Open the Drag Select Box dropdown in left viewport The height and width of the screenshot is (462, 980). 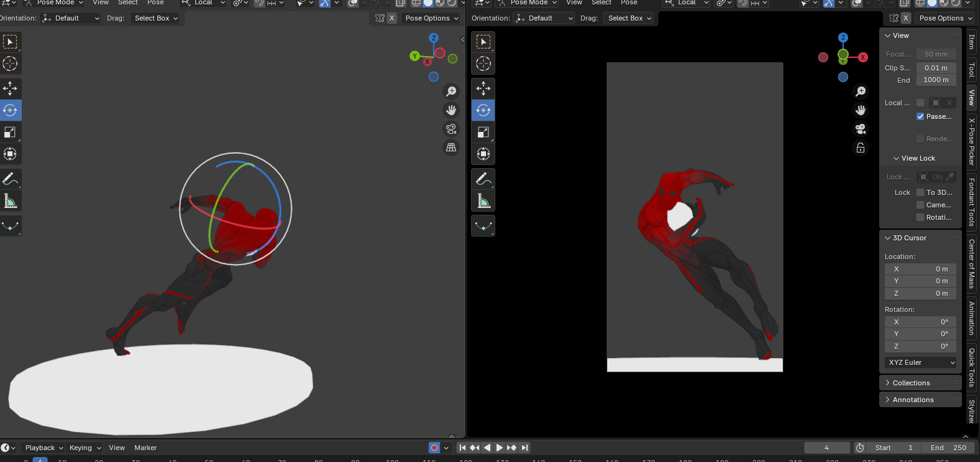[x=156, y=18]
